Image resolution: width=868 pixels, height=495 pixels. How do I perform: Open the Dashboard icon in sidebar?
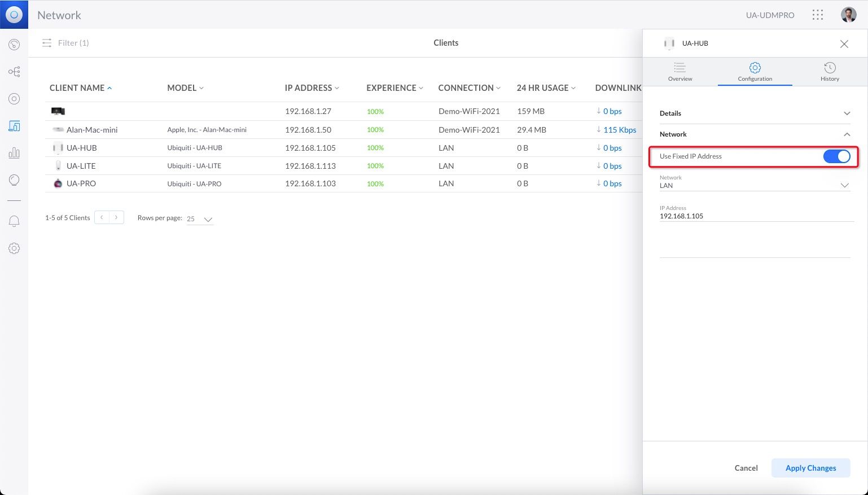[x=14, y=45]
